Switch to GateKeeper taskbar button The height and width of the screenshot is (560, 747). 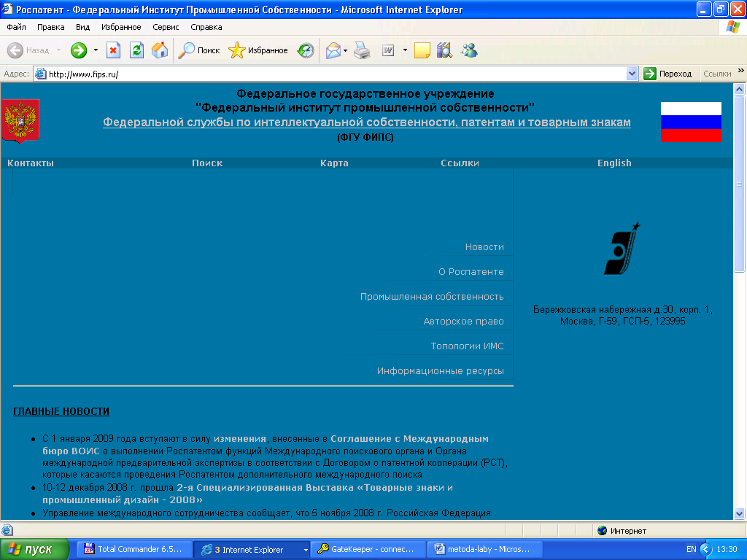[x=368, y=550]
